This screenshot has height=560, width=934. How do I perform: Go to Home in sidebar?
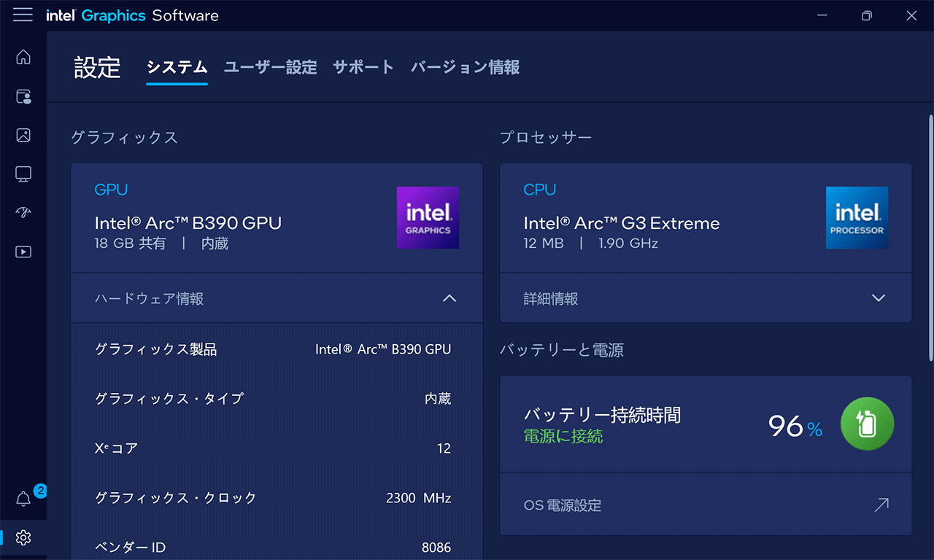click(x=23, y=57)
